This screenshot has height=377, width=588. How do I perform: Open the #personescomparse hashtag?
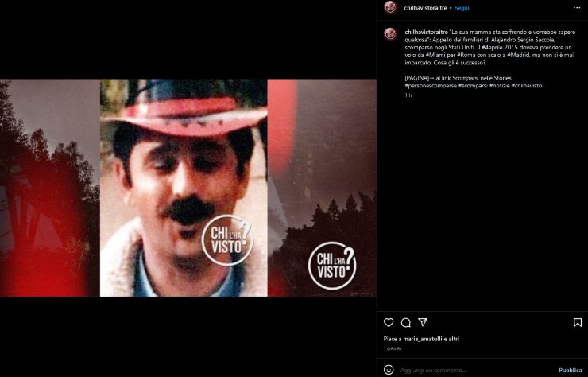coord(431,86)
